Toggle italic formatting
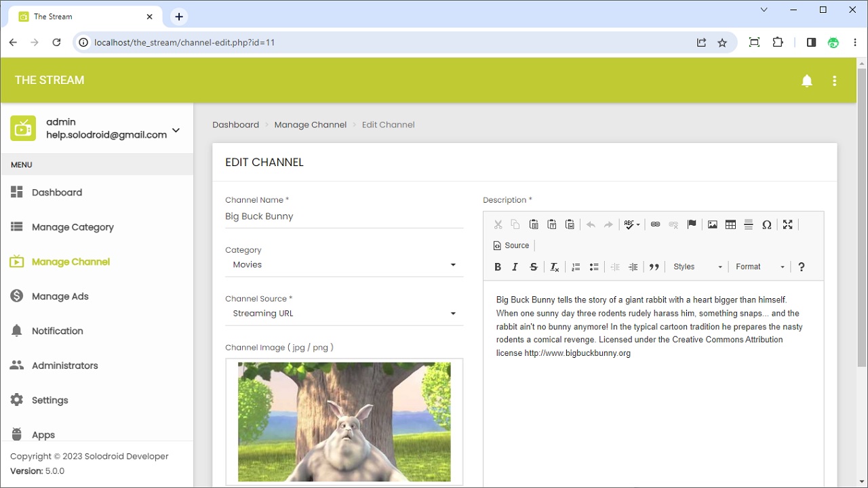This screenshot has width=868, height=488. (515, 267)
